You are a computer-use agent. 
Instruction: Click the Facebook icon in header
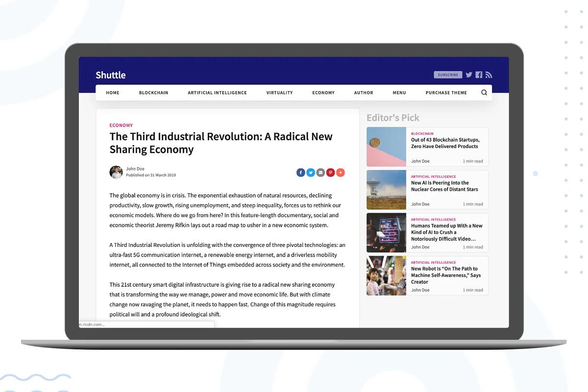tap(479, 75)
